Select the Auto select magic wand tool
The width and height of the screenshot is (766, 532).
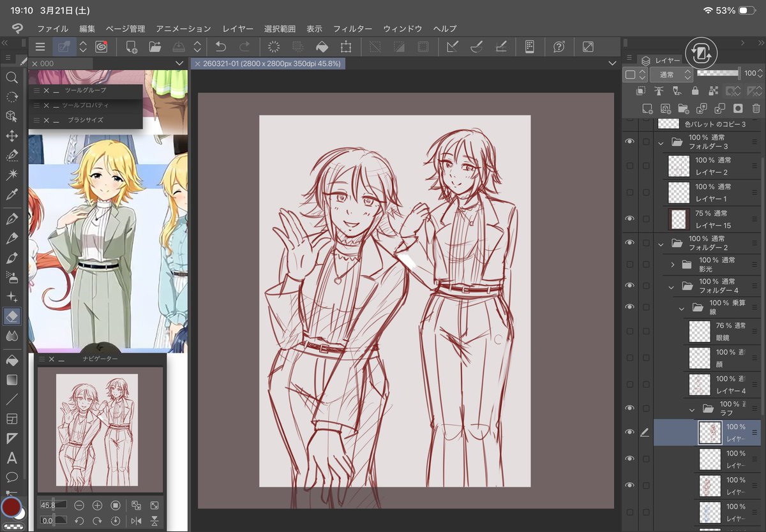(11, 175)
